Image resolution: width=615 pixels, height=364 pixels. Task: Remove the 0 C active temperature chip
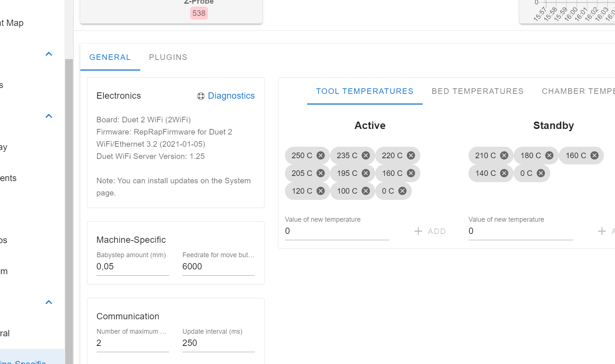403,191
